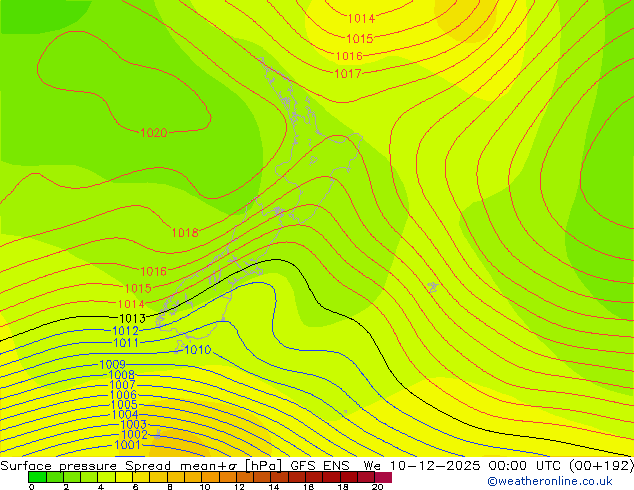Click the red 1020 isobar label
Viewport: 634px width, 490px height.
[154, 133]
